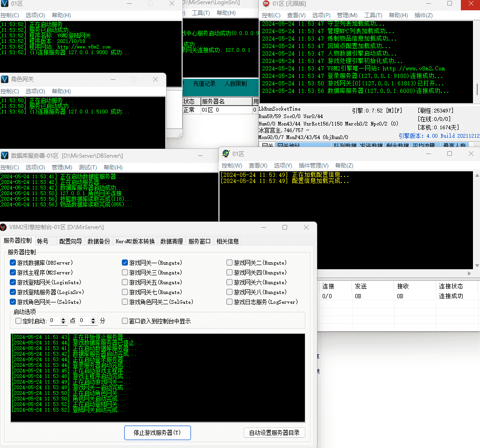
Task: Click the V8M2引擎控制台 title bar icon
Action: [x=3, y=227]
